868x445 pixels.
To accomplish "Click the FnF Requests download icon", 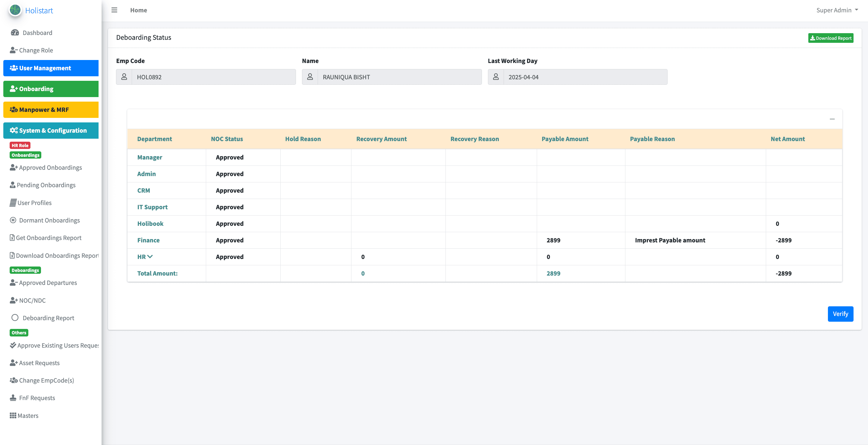I will (x=13, y=397).
